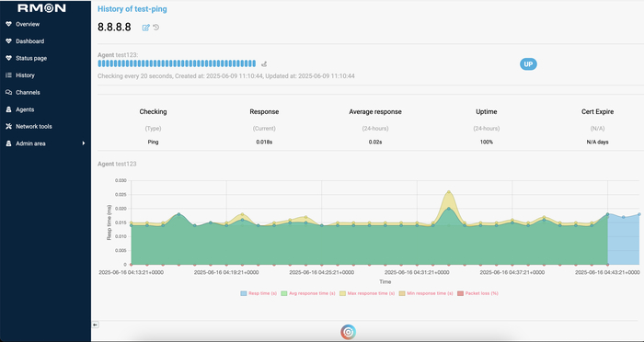Click the small icon after the status bars
The image size is (644, 342).
264,64
